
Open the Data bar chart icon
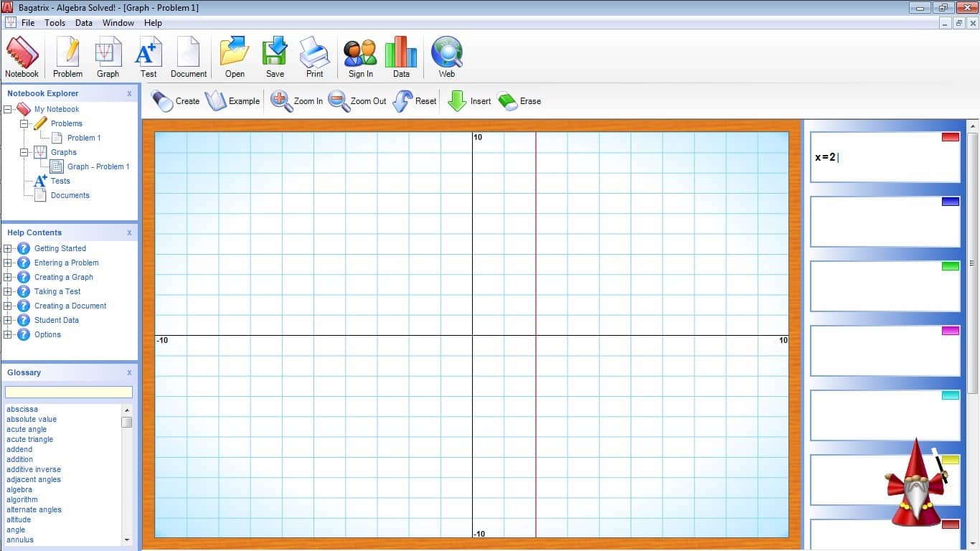[401, 54]
